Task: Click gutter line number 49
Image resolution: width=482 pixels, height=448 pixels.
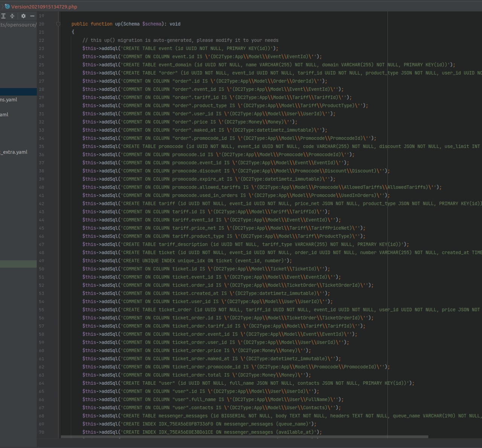Action: 41,261
